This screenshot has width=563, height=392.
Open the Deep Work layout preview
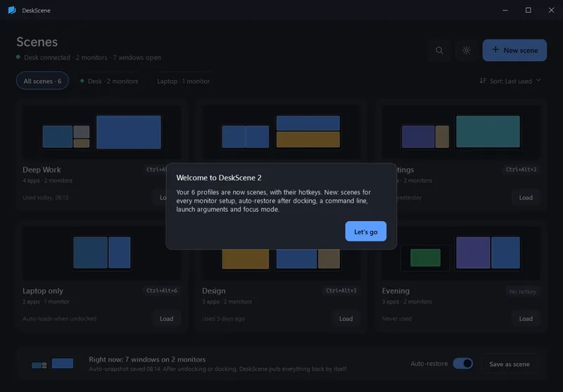[x=101, y=132]
